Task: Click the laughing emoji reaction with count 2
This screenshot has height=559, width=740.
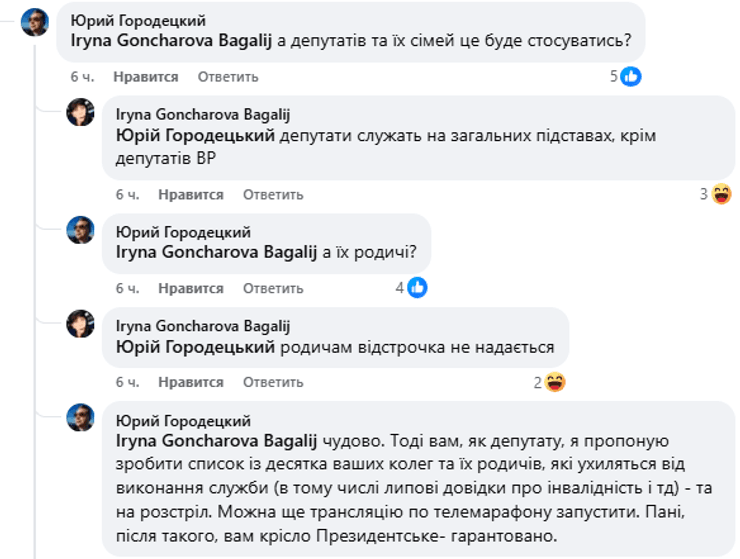Action: 556,382
